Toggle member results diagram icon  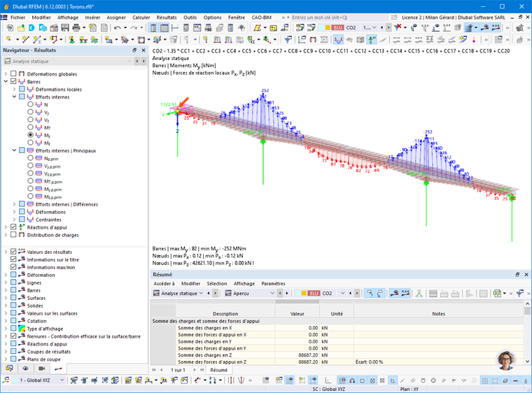tap(338, 40)
